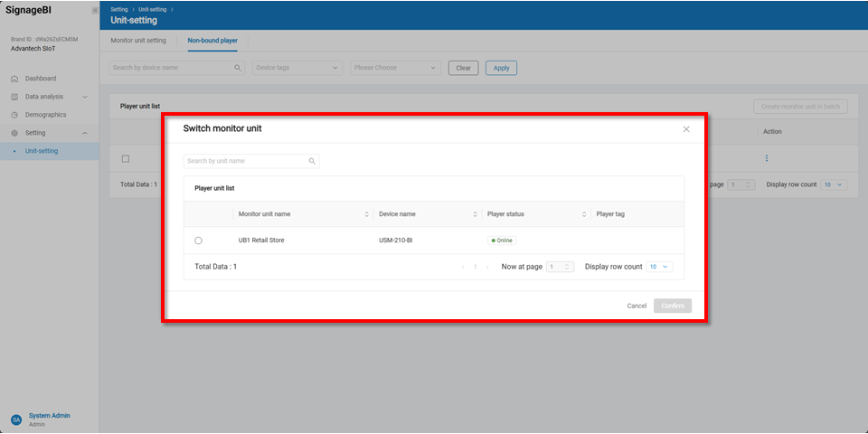The width and height of the screenshot is (868, 434).
Task: Click the Apply filter button
Action: pos(501,68)
